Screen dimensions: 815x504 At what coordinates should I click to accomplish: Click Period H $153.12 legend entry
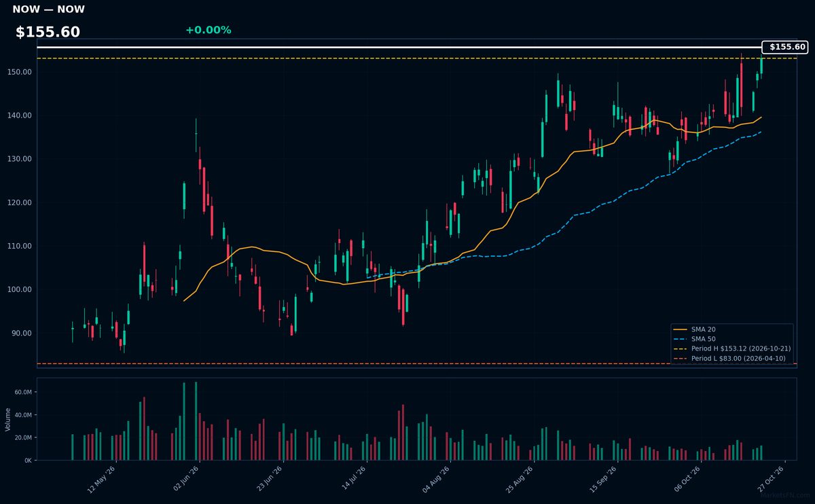732,348
